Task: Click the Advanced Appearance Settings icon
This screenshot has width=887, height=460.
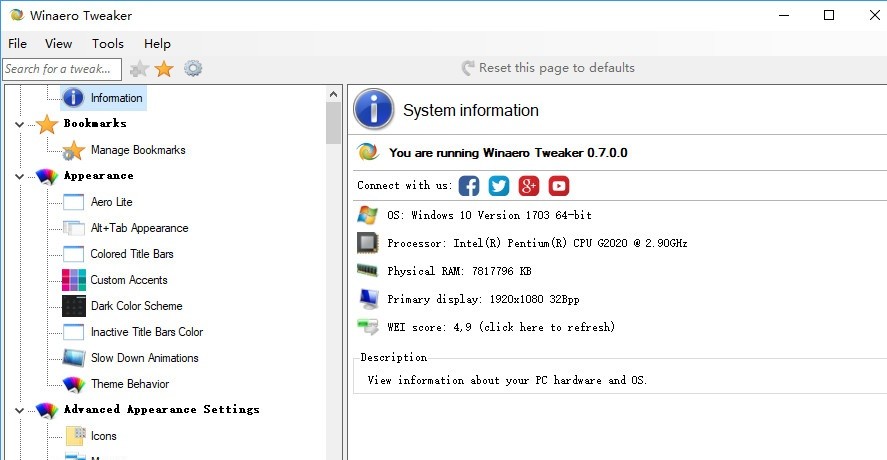Action: [47, 410]
